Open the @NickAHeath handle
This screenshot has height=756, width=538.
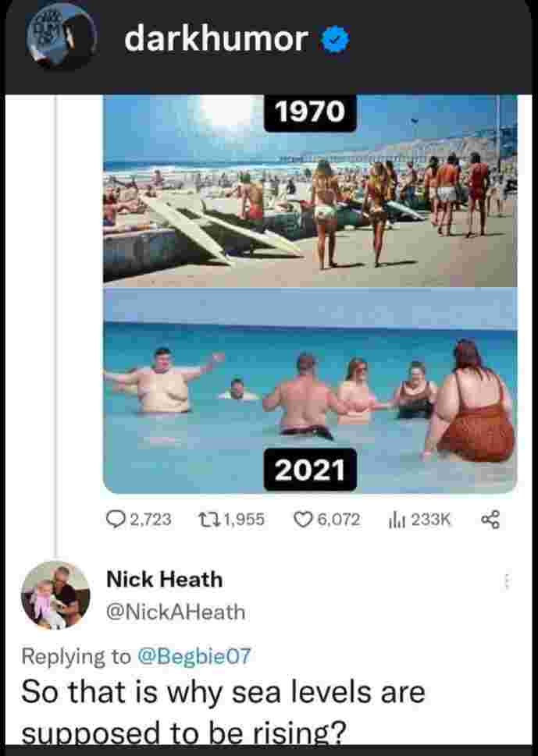pos(176,612)
